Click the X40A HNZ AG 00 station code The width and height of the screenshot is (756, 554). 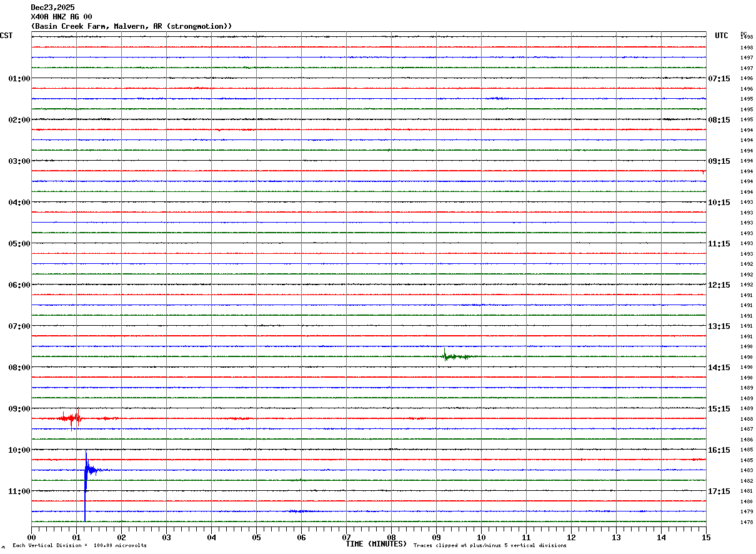61,17
